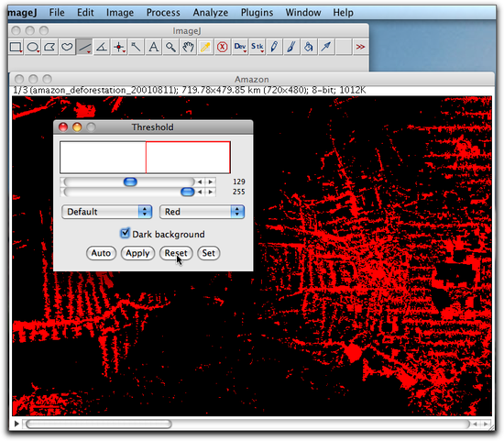504x441 pixels.
Task: Select the Oval selection tool
Action: click(33, 48)
